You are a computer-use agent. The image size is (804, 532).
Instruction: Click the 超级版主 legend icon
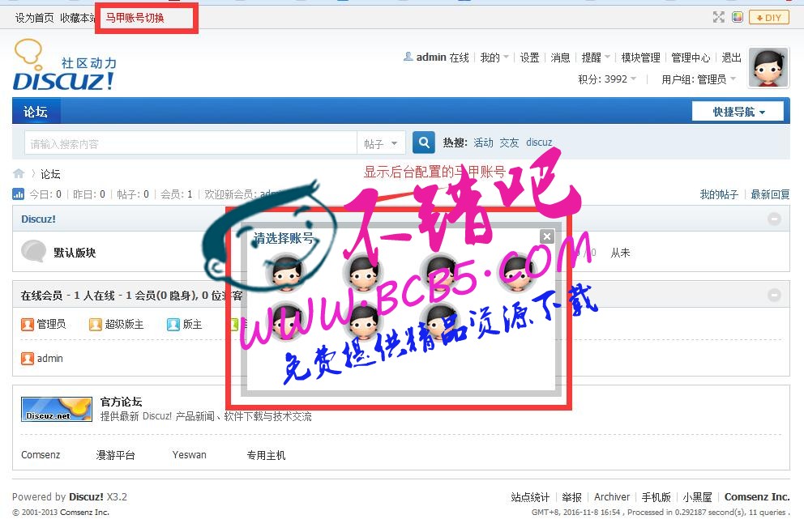point(96,325)
